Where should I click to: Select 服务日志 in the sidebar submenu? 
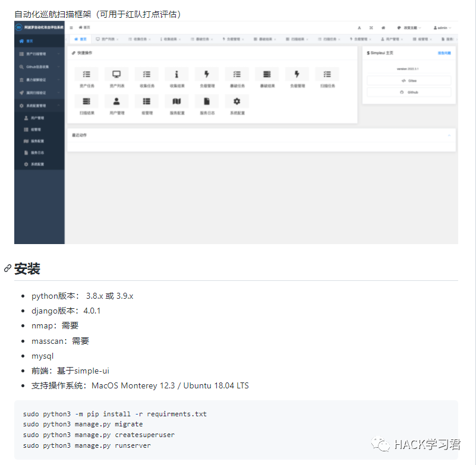39,153
